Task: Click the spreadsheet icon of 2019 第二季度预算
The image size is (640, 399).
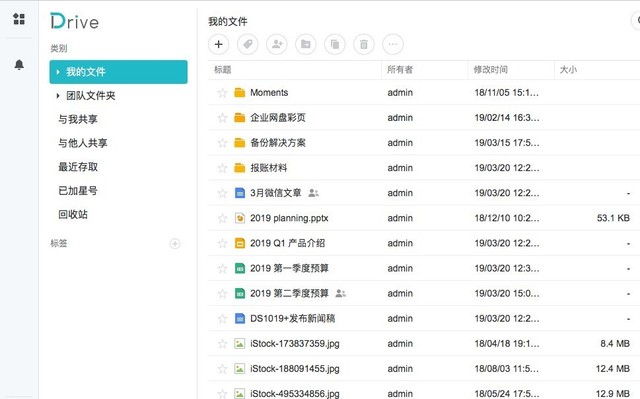Action: pyautogui.click(x=240, y=293)
